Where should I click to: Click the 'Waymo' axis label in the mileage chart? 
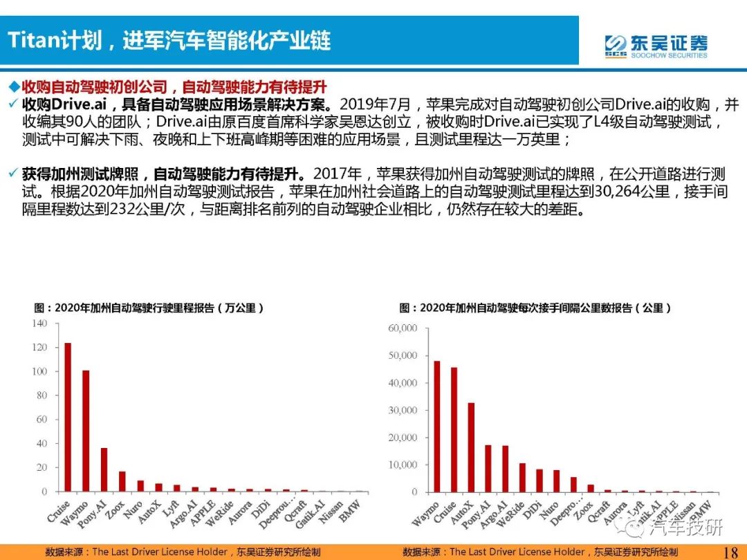[75, 512]
